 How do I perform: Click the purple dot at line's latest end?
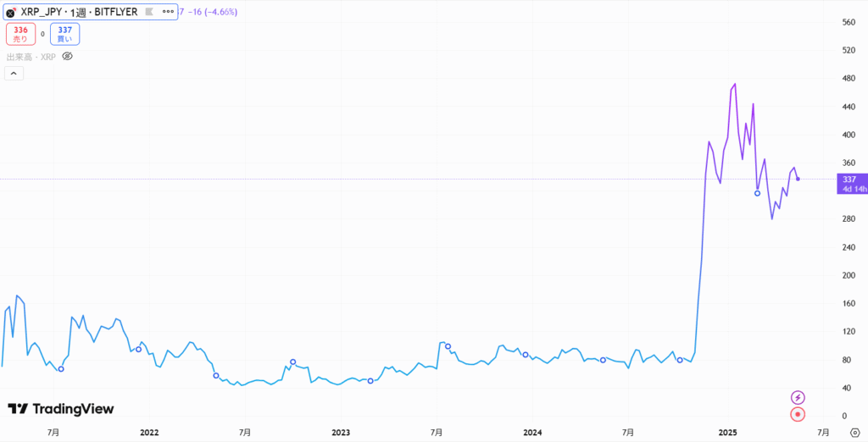[x=798, y=179]
